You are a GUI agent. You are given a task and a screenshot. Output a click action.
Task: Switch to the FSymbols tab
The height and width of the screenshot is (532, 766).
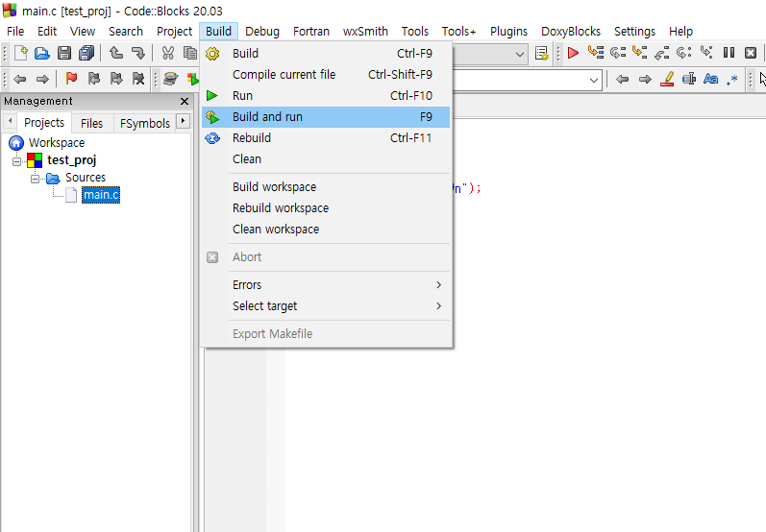tap(145, 123)
